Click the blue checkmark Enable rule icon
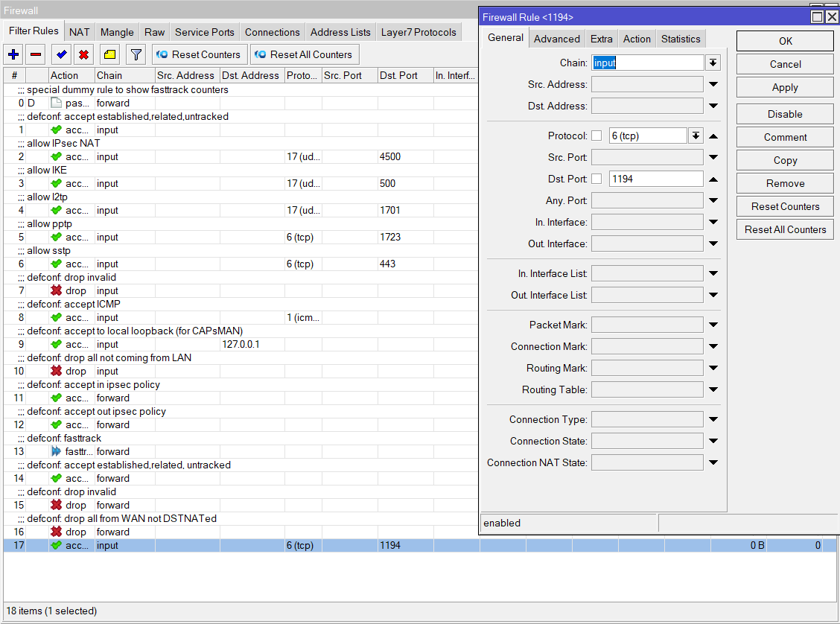This screenshot has width=840, height=624. (x=61, y=54)
